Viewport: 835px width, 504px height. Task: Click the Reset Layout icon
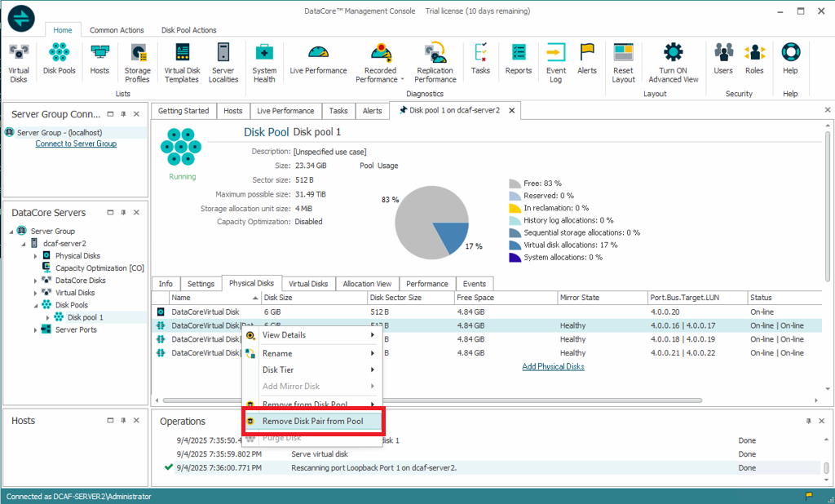click(x=623, y=62)
